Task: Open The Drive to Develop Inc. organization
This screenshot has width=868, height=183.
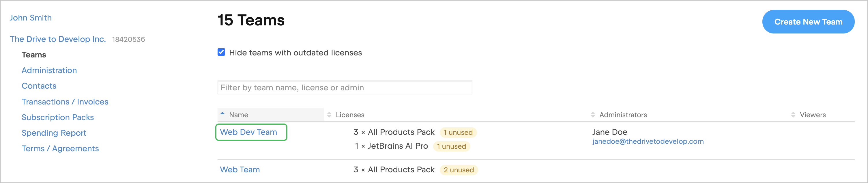Action: [x=58, y=39]
